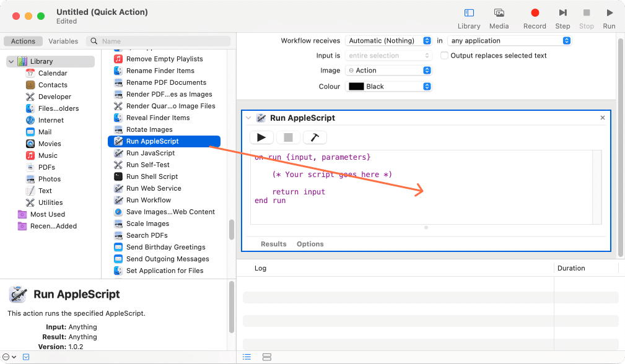Image resolution: width=625 pixels, height=364 pixels.
Task: Select the Run AppleScript list item
Action: point(164,141)
